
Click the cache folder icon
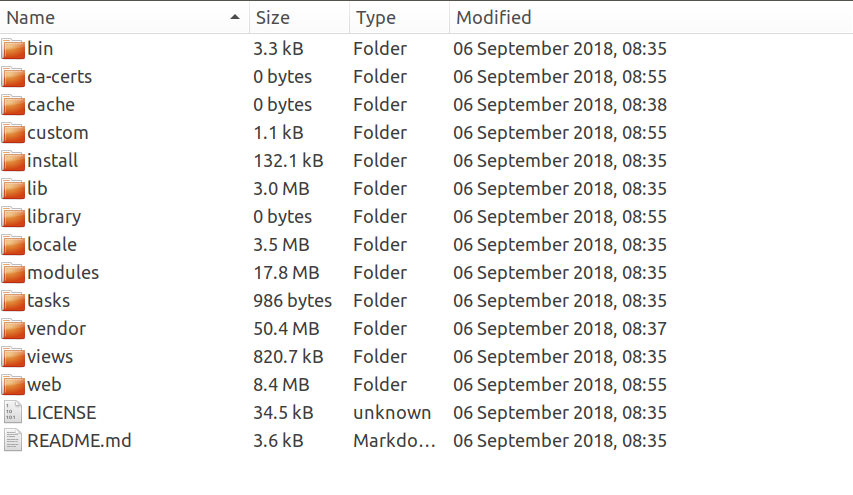click(x=13, y=105)
